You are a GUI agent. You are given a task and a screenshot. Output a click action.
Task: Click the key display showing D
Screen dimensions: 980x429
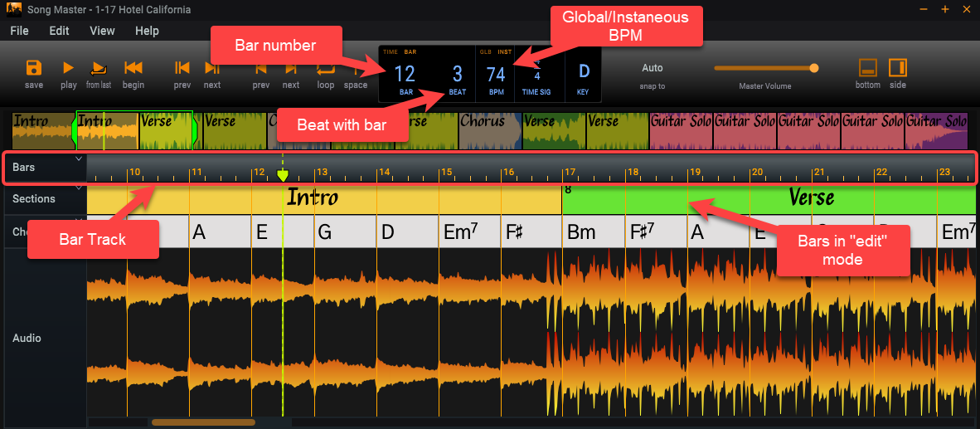tap(583, 75)
